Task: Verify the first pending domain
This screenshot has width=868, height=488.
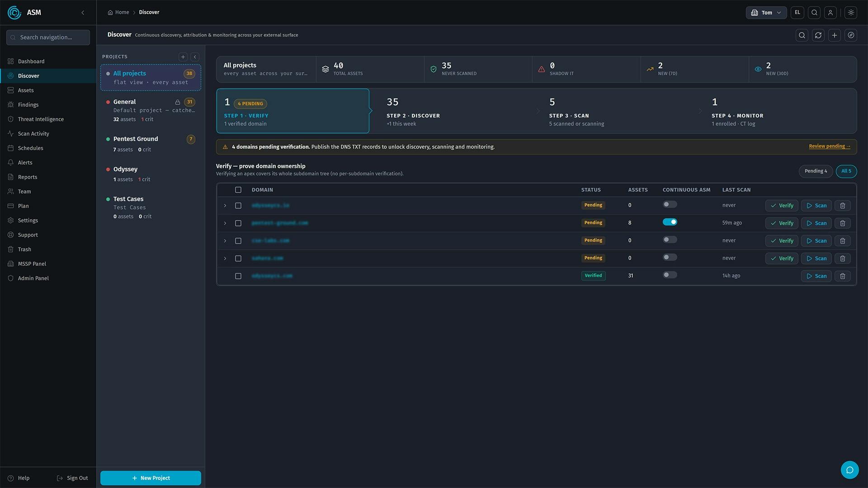Action: pos(782,206)
